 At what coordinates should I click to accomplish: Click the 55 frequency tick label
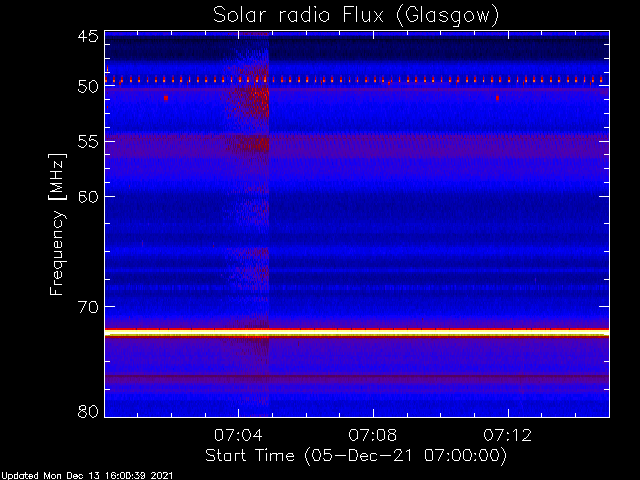88,142
